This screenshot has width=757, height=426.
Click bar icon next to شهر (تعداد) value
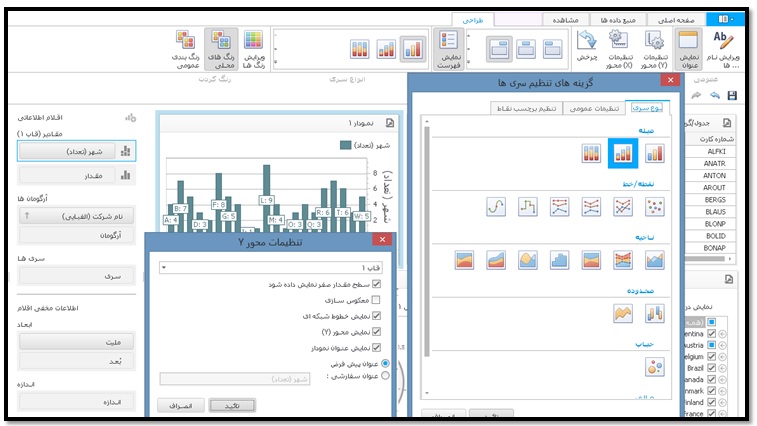[x=126, y=151]
